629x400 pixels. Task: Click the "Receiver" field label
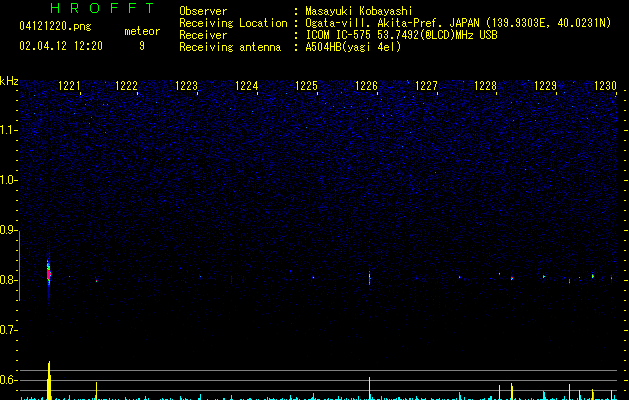point(203,35)
